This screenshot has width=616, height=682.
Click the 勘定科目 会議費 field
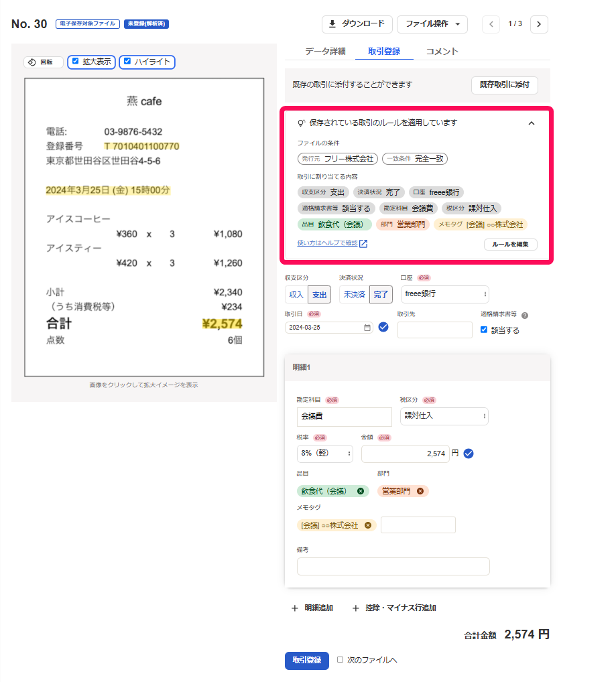point(344,416)
